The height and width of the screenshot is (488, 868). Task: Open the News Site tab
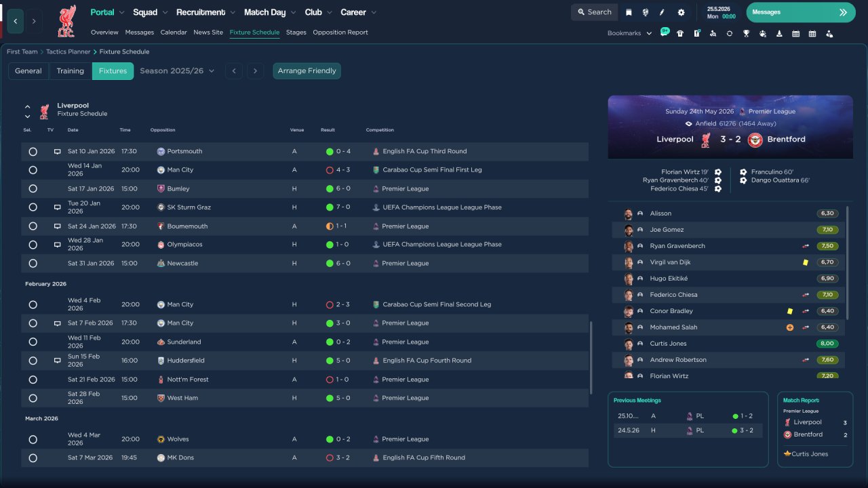208,33
